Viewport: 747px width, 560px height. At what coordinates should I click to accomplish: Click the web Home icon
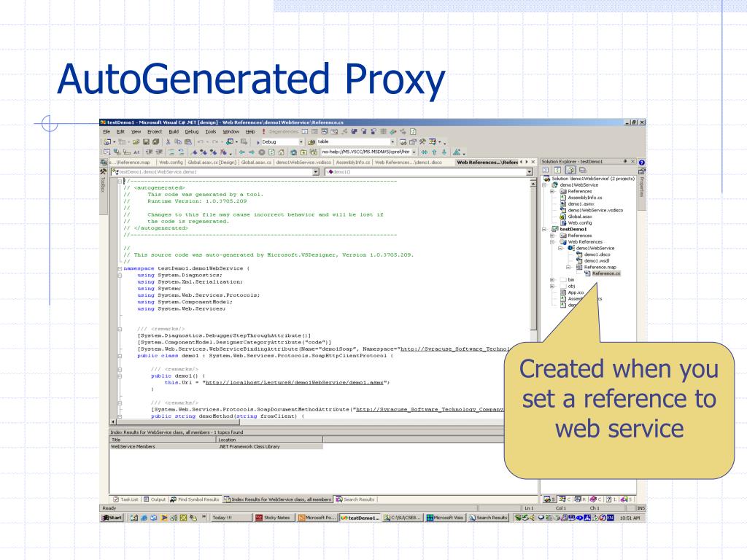[281, 152]
